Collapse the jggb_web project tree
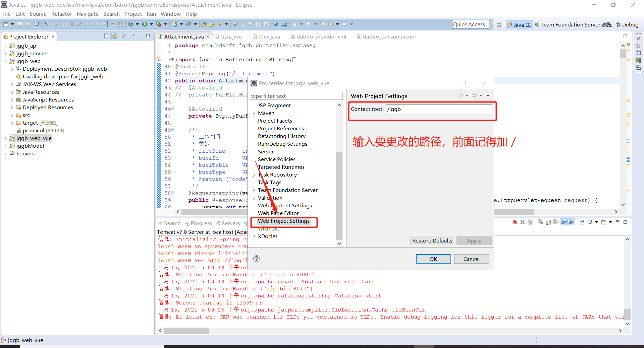Screen dimensions: 644x348 tap(6, 61)
